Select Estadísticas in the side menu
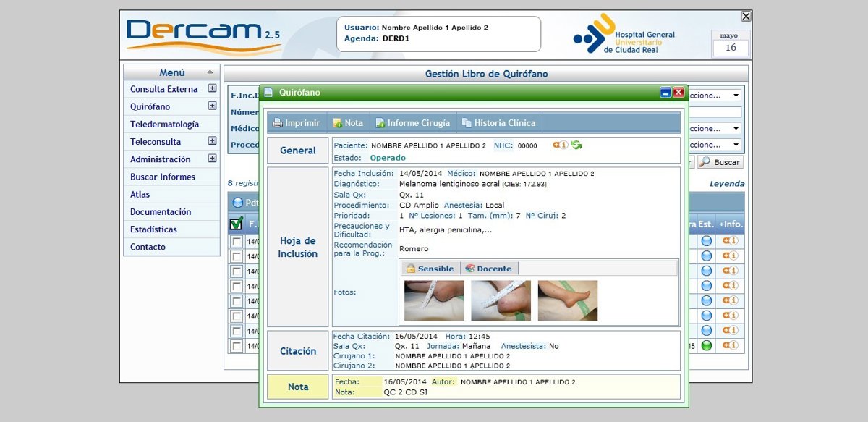The image size is (868, 422). click(153, 229)
